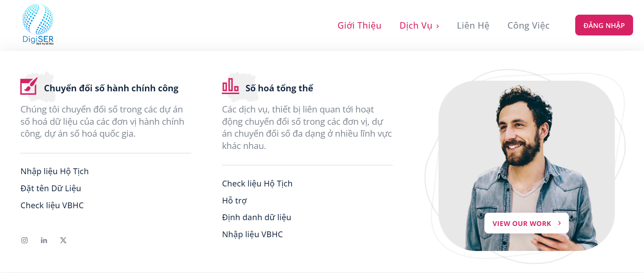Screen dimensions: 644x273
Task: Click the VIEW OUR WORK button
Action: tap(527, 223)
